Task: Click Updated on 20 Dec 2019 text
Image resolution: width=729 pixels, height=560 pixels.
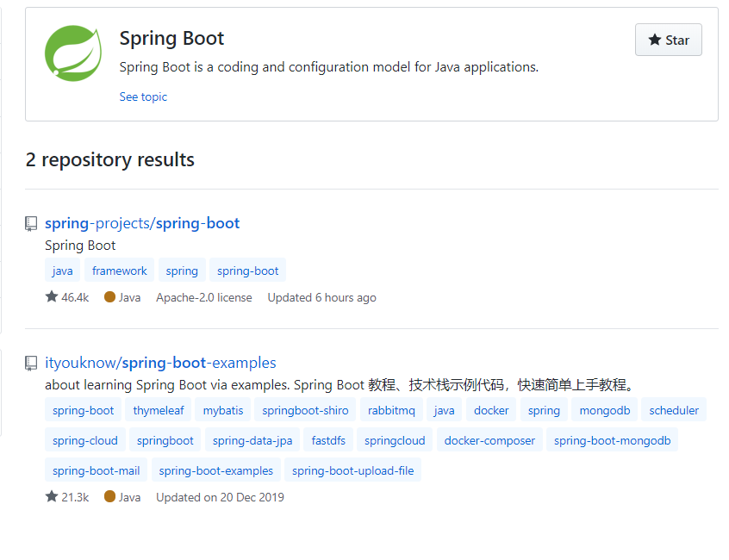Action: tap(220, 497)
